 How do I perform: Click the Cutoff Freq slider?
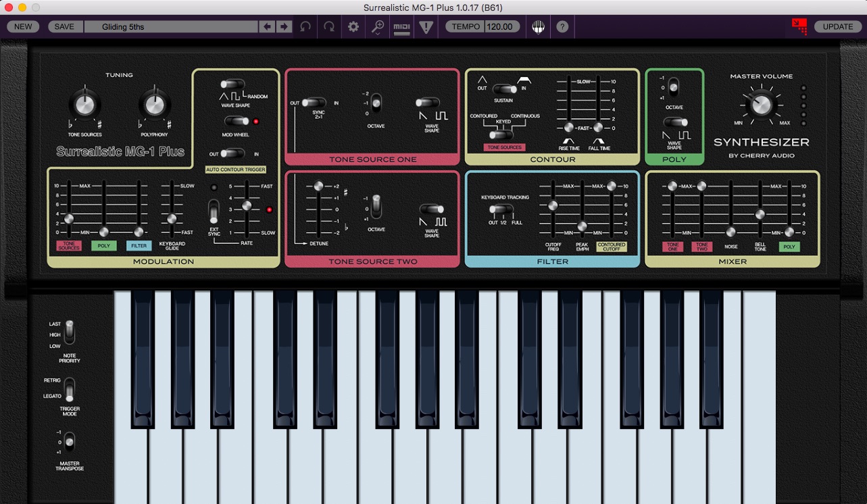553,205
